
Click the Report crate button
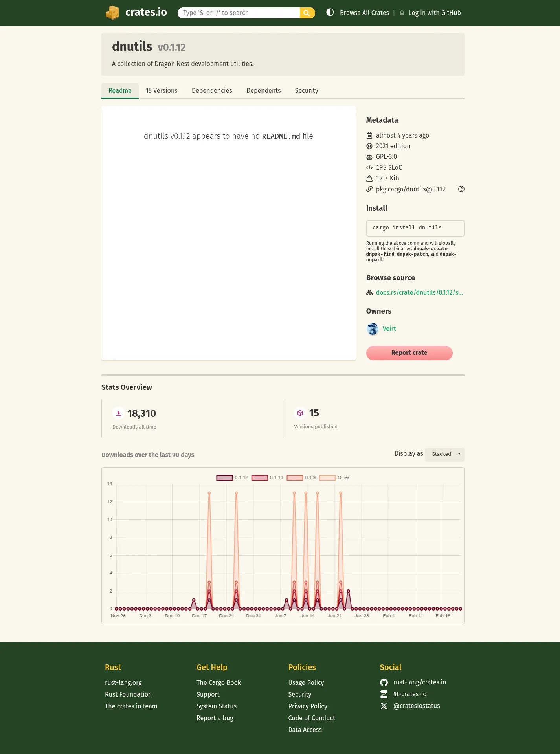click(409, 353)
